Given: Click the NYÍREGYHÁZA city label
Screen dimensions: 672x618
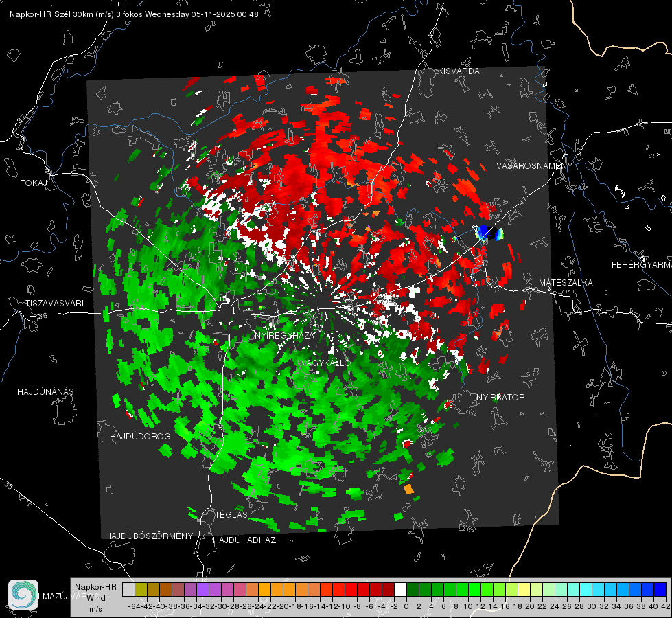Looking at the screenshot, I should tap(285, 335).
